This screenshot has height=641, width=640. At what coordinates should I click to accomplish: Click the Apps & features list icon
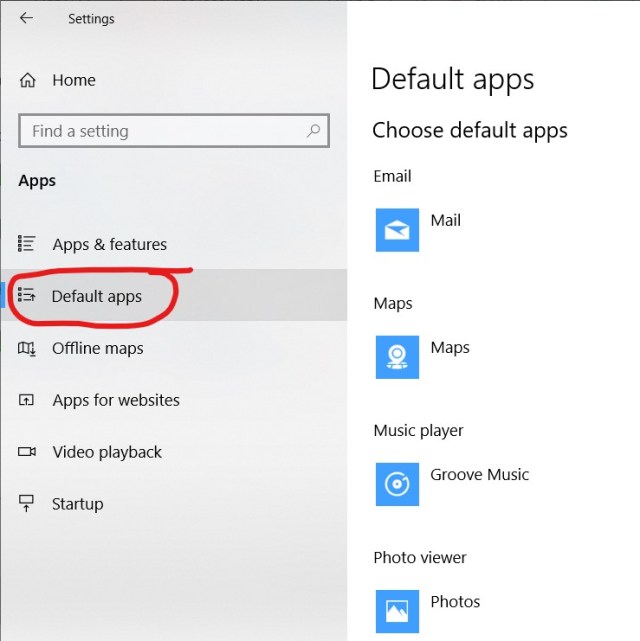[x=27, y=244]
